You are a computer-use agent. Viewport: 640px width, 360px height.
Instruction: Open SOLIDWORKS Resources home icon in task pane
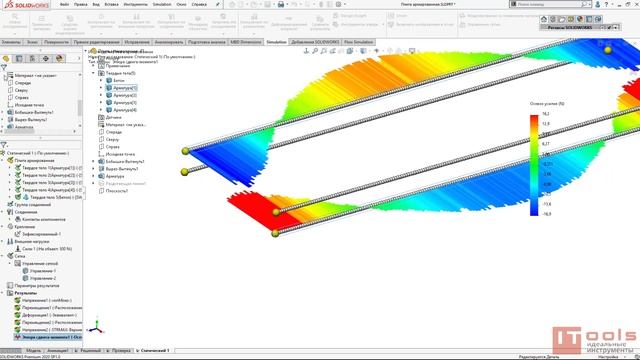(x=544, y=19)
